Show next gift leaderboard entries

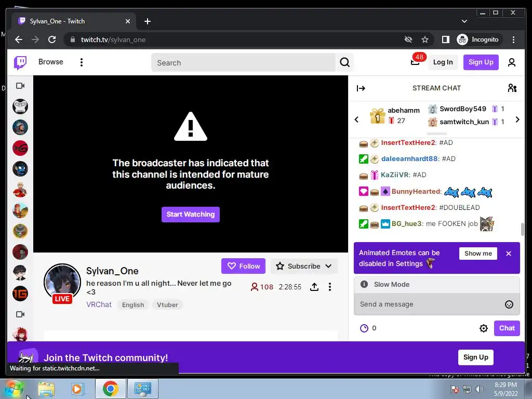pos(517,119)
